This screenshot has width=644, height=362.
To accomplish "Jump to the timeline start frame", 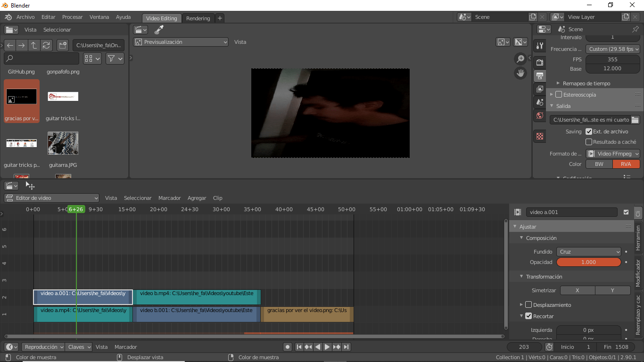I will click(299, 347).
